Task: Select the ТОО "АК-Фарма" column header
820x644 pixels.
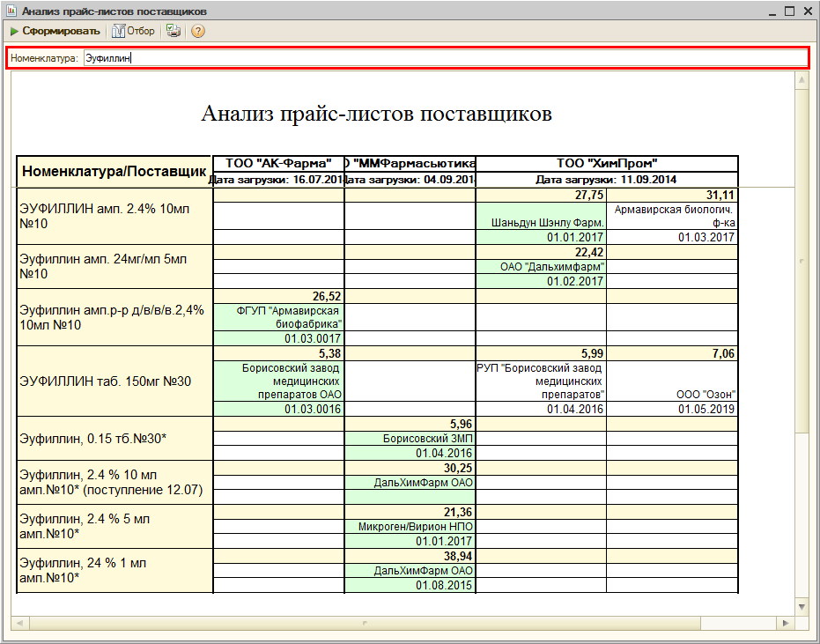Action: [x=278, y=163]
